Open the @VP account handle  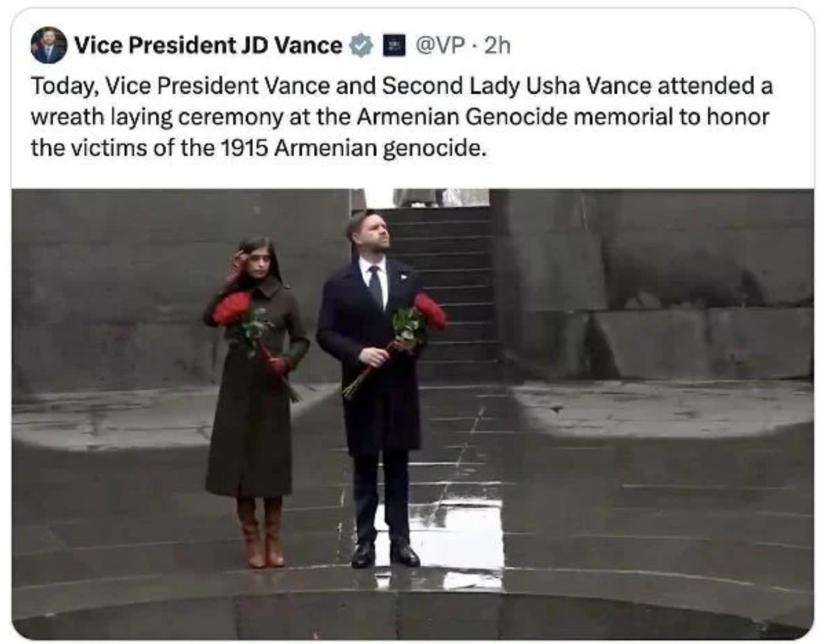point(440,46)
